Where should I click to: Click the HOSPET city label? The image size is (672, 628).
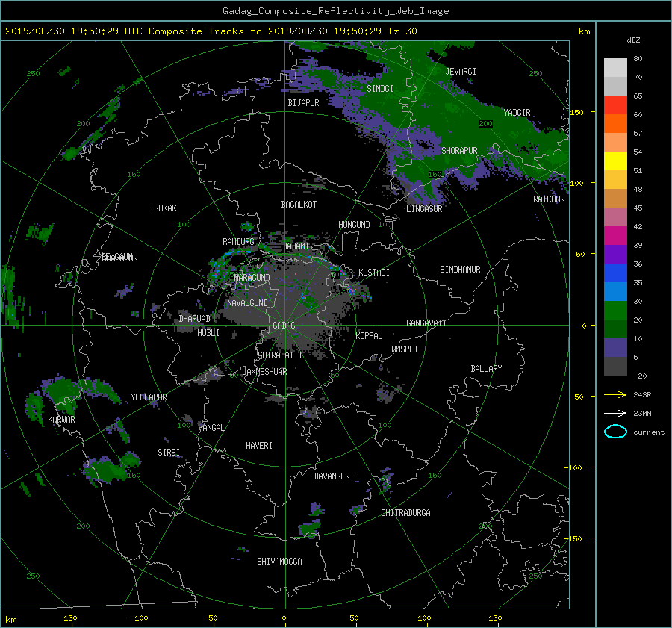[x=405, y=349]
